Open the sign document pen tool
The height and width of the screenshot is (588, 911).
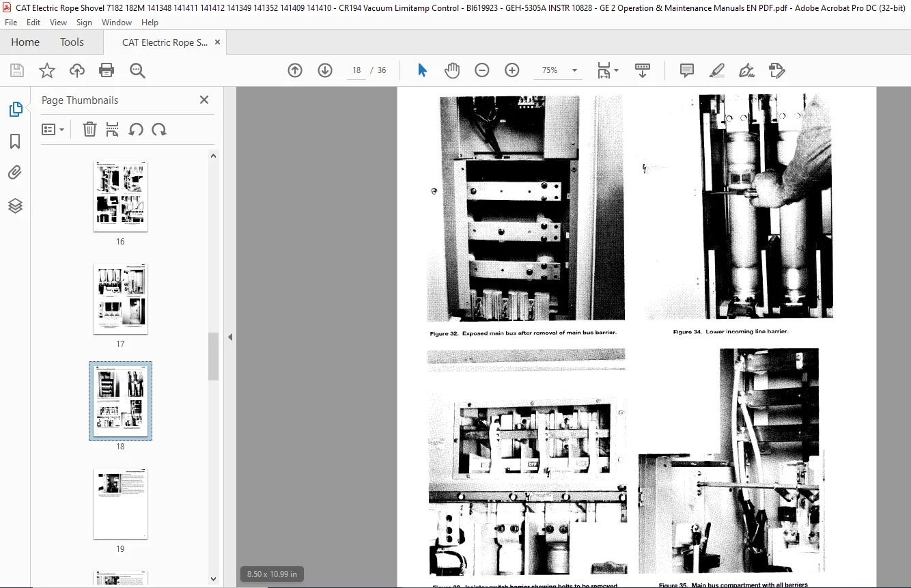coord(747,70)
